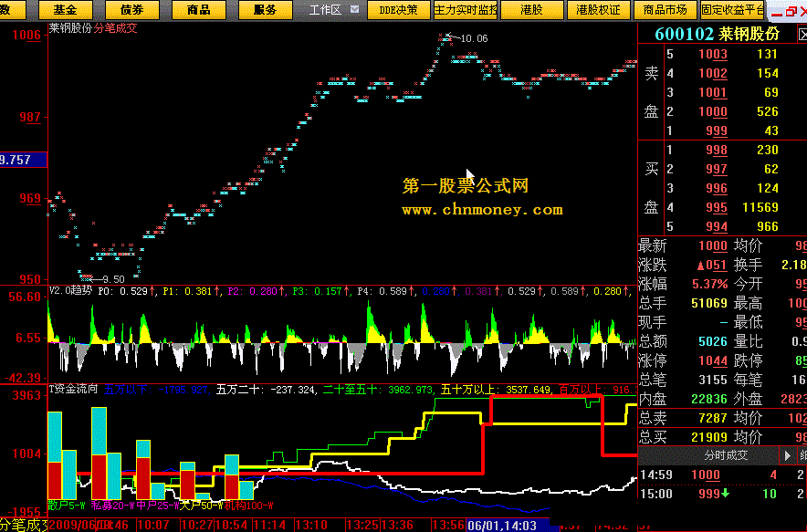Viewport: 807px width, 532px height.
Task: Open the 债券 tab
Action: tap(132, 10)
